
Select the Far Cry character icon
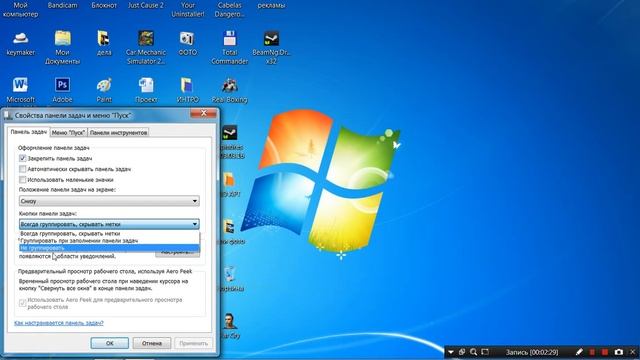[229, 322]
